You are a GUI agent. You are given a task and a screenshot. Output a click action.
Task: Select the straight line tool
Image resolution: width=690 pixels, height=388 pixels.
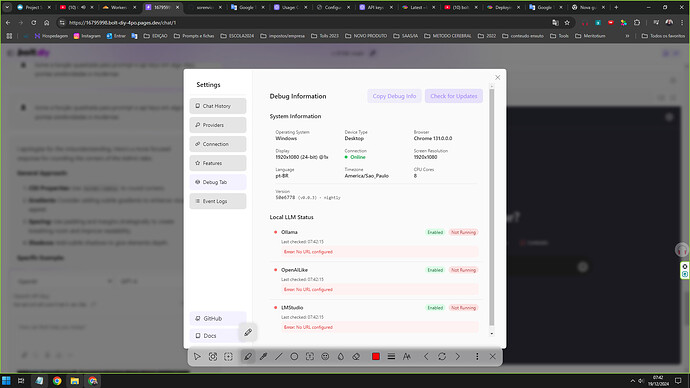279,357
